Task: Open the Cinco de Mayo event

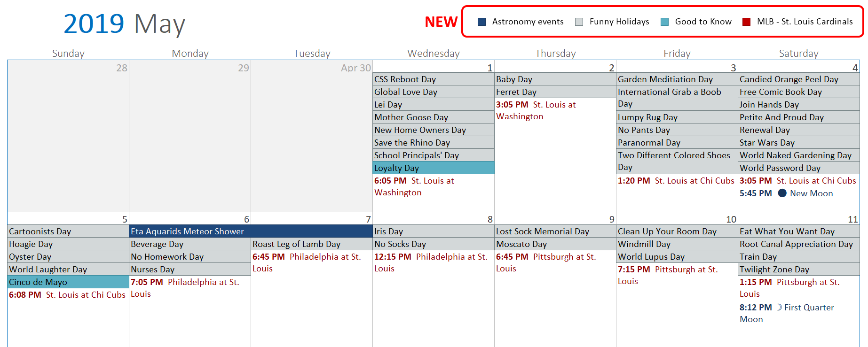Action: pos(68,282)
